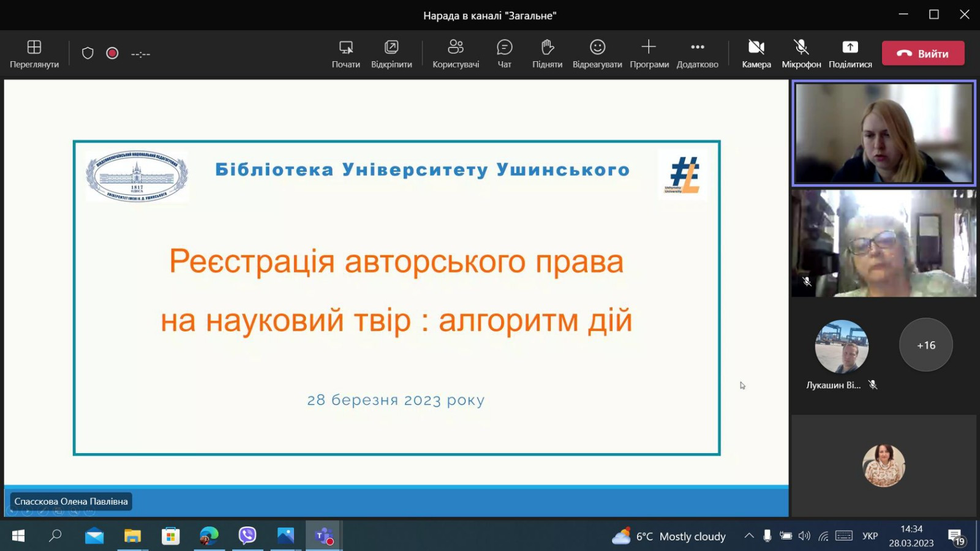Image resolution: width=980 pixels, height=551 pixels.
Task: Leave the meeting with Вийти
Action: pos(923,53)
